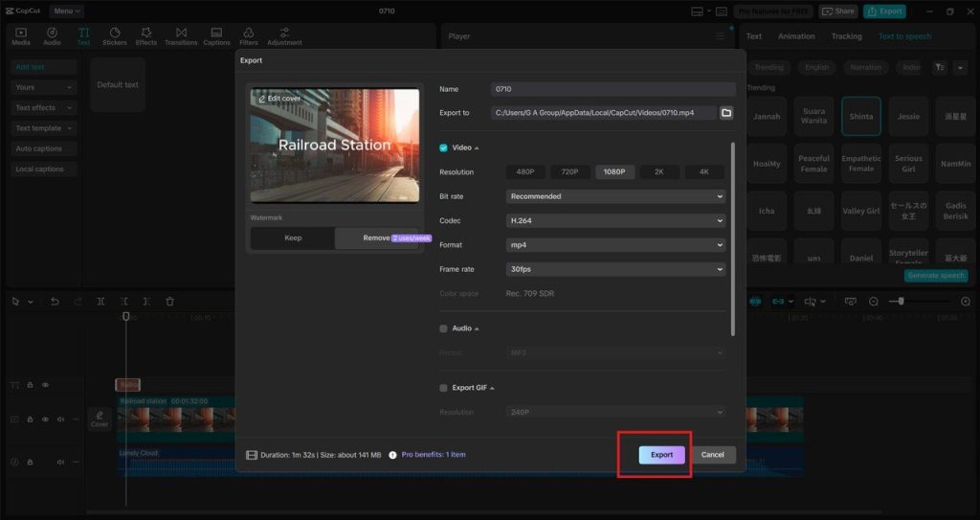
Task: Hide the Railroad station video track eye icon
Action: coord(45,419)
